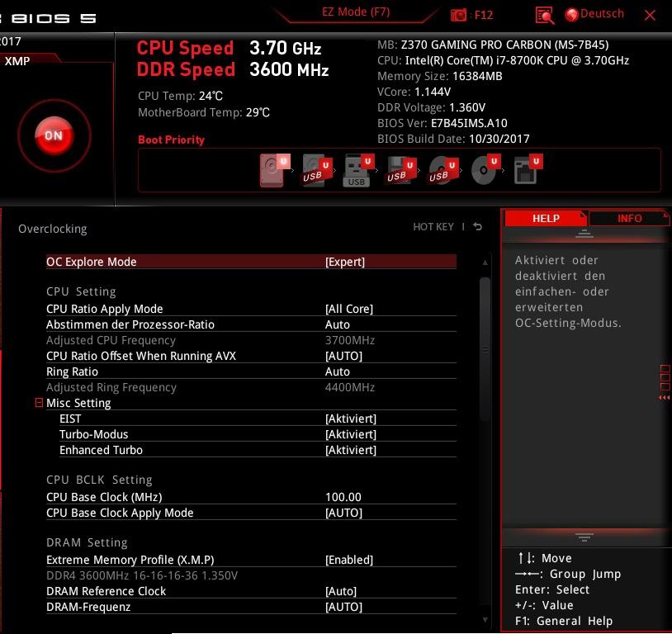This screenshot has width=672, height=634.
Task: Click the DDR Speed 3600 MHz reading
Action: click(x=233, y=69)
